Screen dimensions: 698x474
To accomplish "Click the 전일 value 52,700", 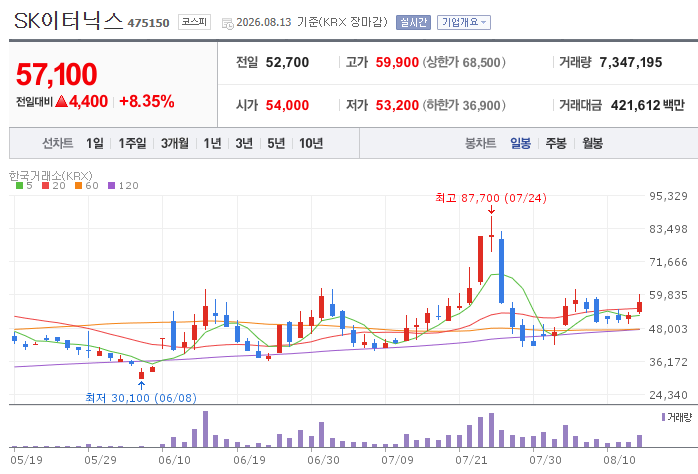I will pos(287,62).
